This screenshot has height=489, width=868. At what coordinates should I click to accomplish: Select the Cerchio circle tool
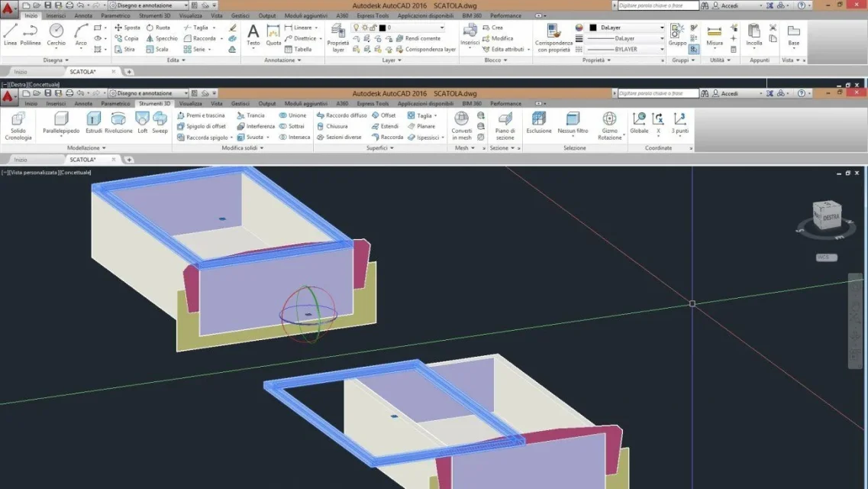56,34
